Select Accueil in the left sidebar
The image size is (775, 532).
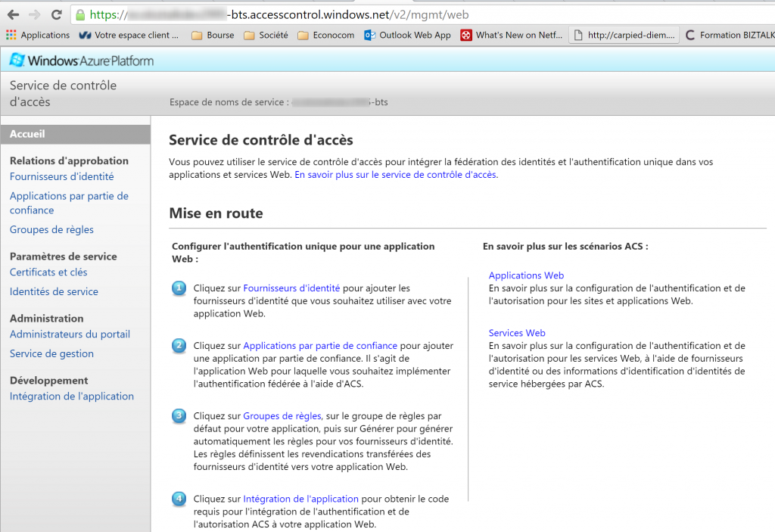pos(28,134)
